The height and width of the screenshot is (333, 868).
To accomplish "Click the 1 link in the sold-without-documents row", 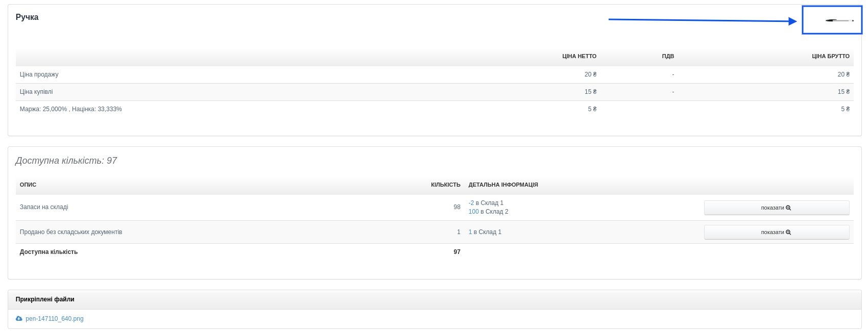I will pyautogui.click(x=470, y=232).
